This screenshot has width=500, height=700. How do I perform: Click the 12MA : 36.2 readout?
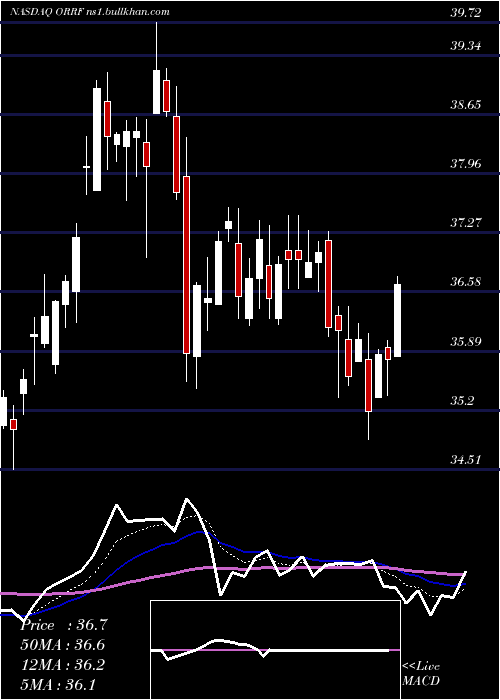point(63,665)
